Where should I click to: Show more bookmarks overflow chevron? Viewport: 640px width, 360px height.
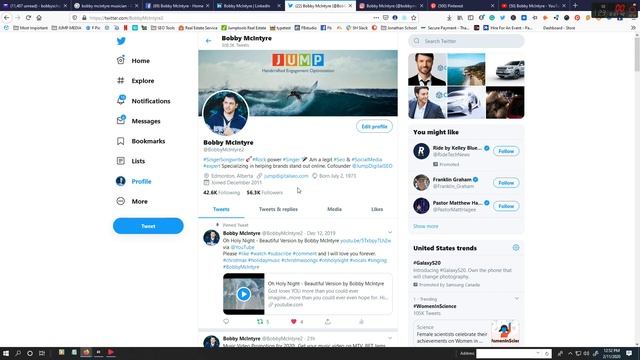pos(633,28)
